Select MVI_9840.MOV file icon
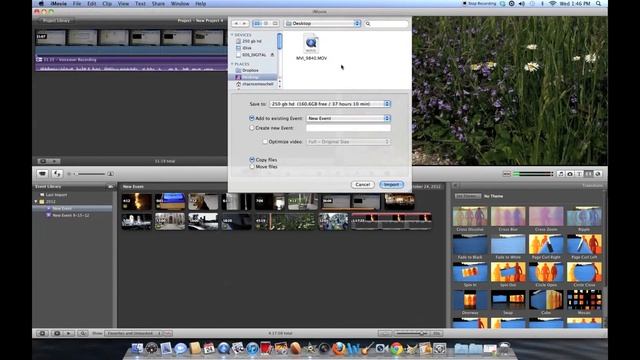This screenshot has width=640, height=360. [311, 44]
